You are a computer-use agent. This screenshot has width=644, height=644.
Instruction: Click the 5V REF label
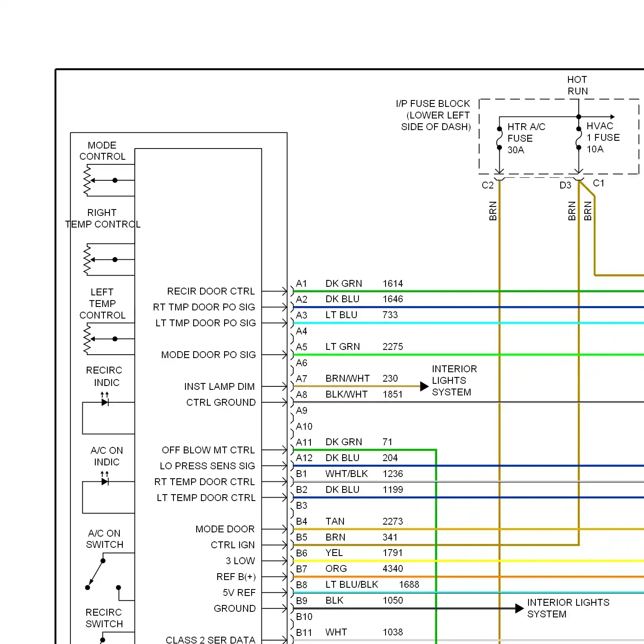tap(239, 593)
